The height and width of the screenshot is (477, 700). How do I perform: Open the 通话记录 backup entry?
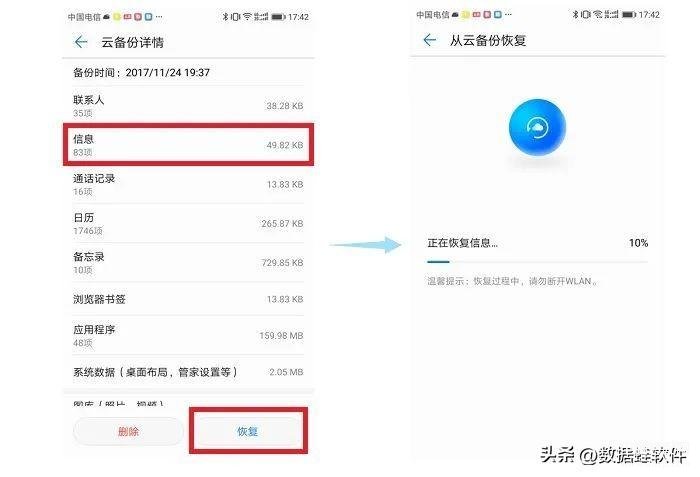point(188,184)
